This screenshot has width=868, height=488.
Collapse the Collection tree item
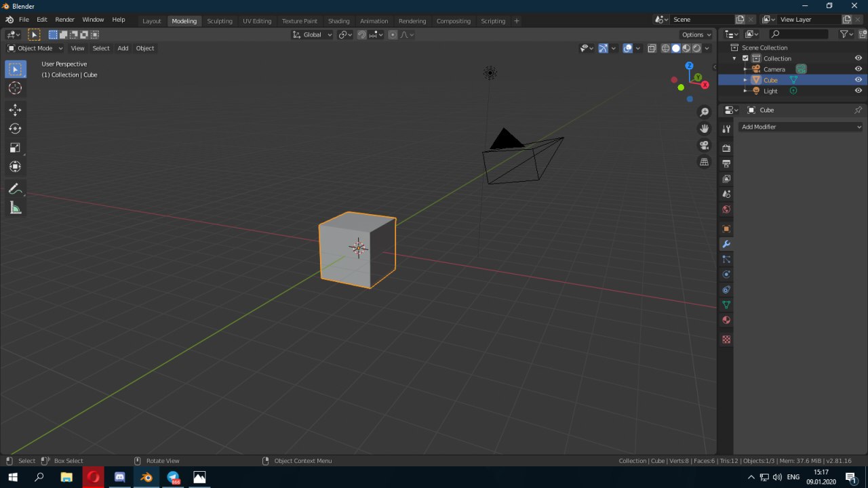(x=734, y=58)
